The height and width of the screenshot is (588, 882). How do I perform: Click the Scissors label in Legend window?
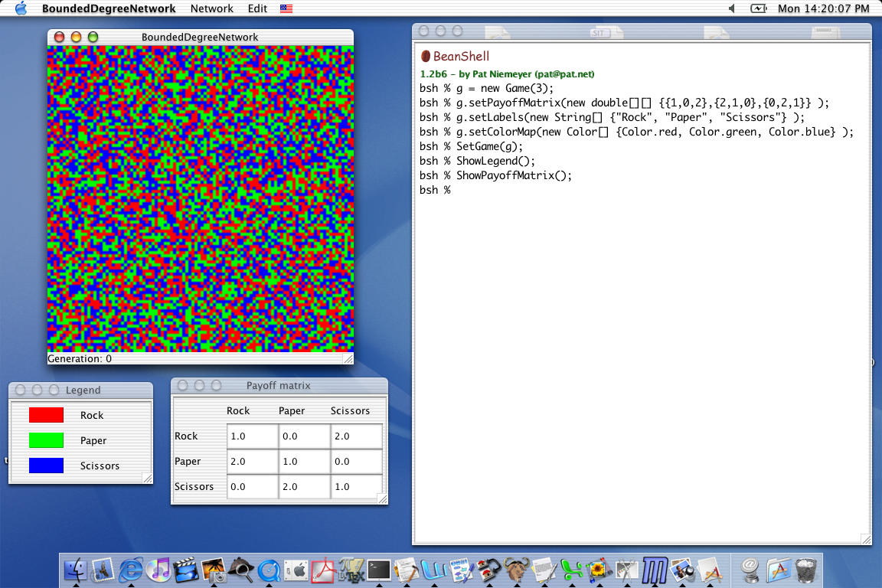tap(100, 466)
